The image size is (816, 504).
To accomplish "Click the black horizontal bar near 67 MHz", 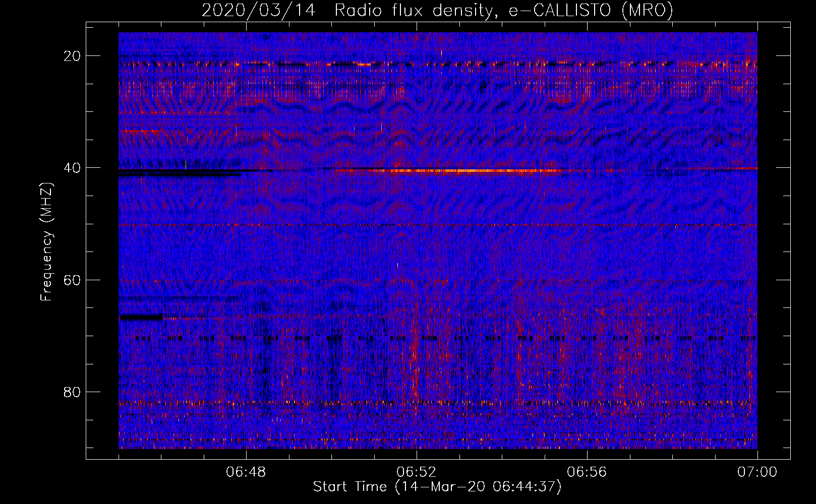I will click(141, 317).
